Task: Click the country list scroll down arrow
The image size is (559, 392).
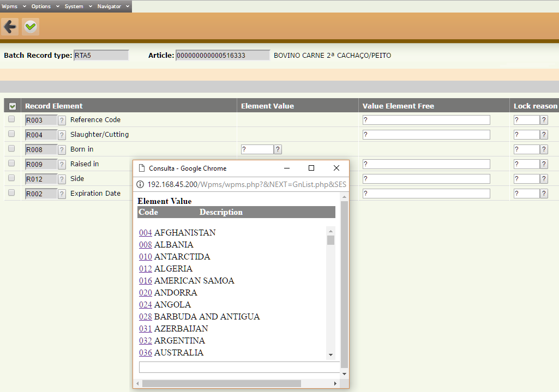Action: coord(331,355)
